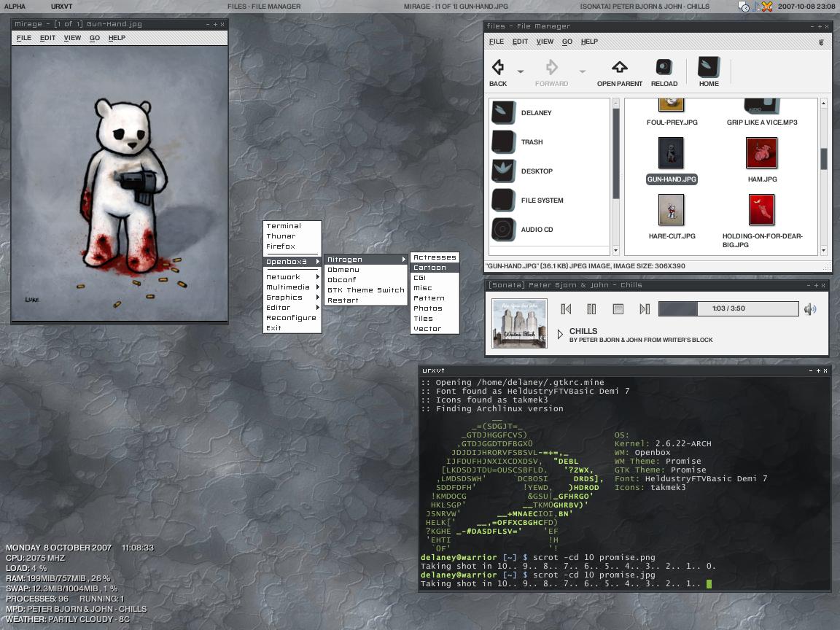
Task: Click the Sonata album cover art
Action: click(519, 324)
